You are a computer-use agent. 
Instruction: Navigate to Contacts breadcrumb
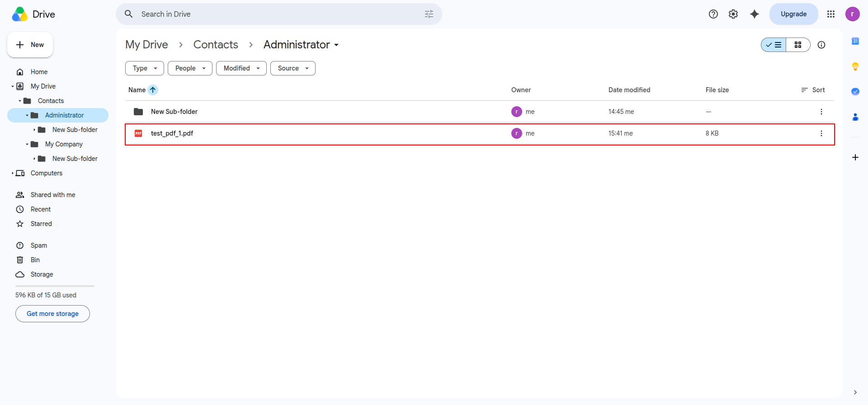pos(216,45)
